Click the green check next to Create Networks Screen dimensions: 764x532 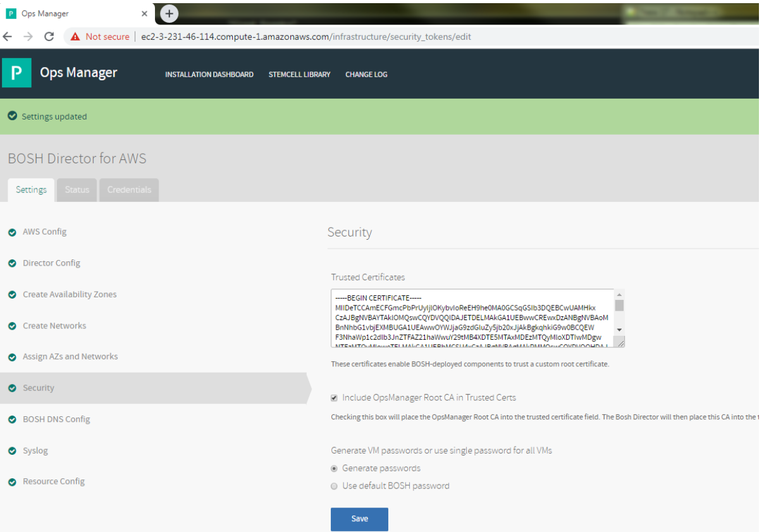[x=12, y=326]
